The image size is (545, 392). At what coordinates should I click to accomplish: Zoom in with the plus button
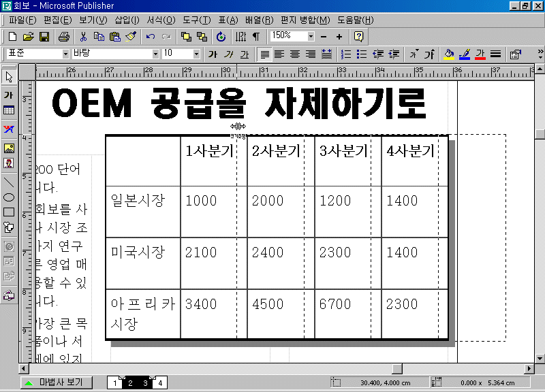[x=339, y=37]
